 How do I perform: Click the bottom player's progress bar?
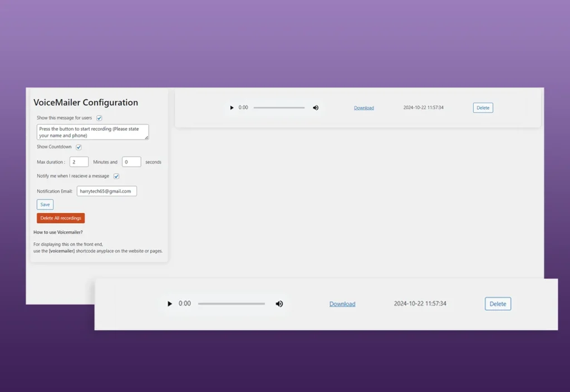tap(232, 303)
